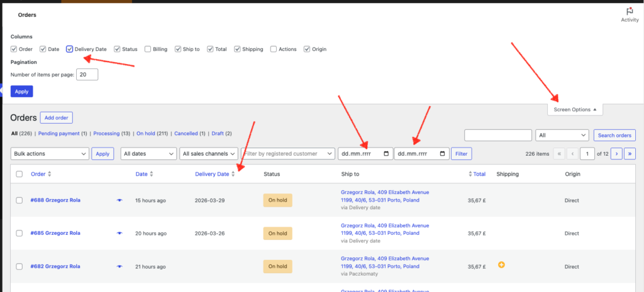Show All orders filter

pyautogui.click(x=14, y=134)
